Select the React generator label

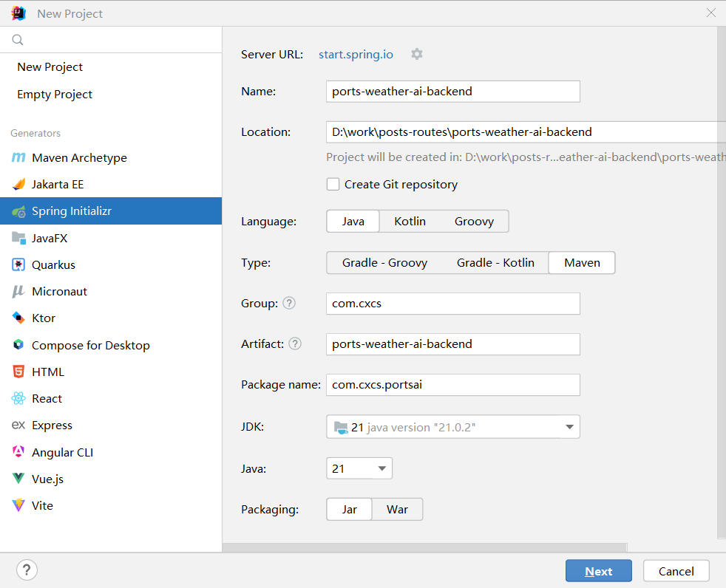coord(47,399)
